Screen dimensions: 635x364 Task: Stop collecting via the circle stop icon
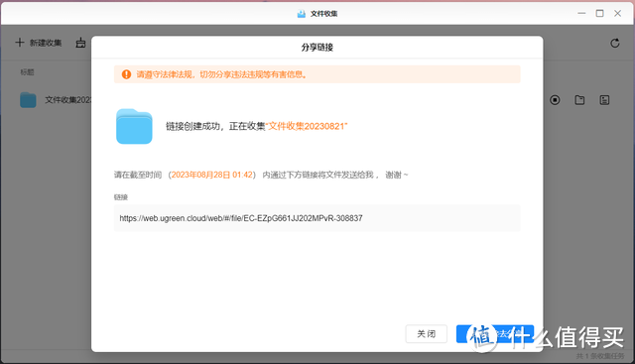point(555,100)
